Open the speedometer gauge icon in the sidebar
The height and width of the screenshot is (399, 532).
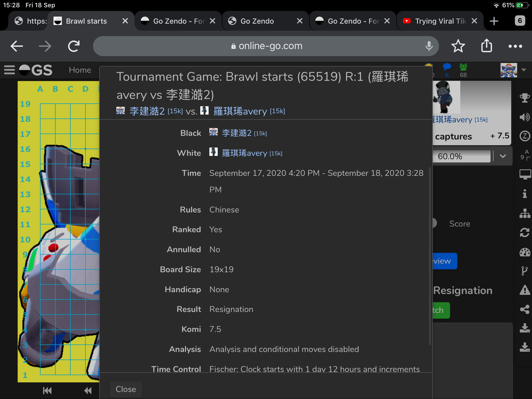pos(524,252)
